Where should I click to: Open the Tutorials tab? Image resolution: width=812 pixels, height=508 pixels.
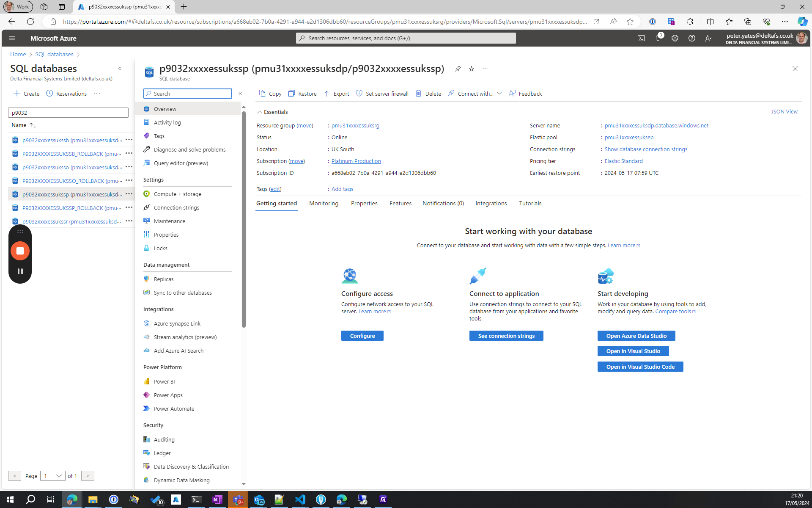pyautogui.click(x=530, y=204)
